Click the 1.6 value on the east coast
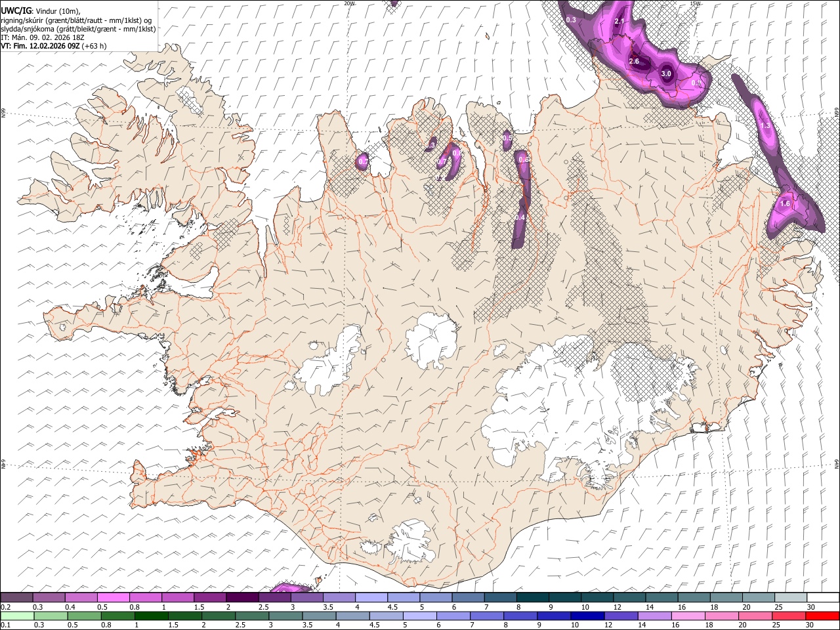The image size is (840, 630). tap(785, 204)
